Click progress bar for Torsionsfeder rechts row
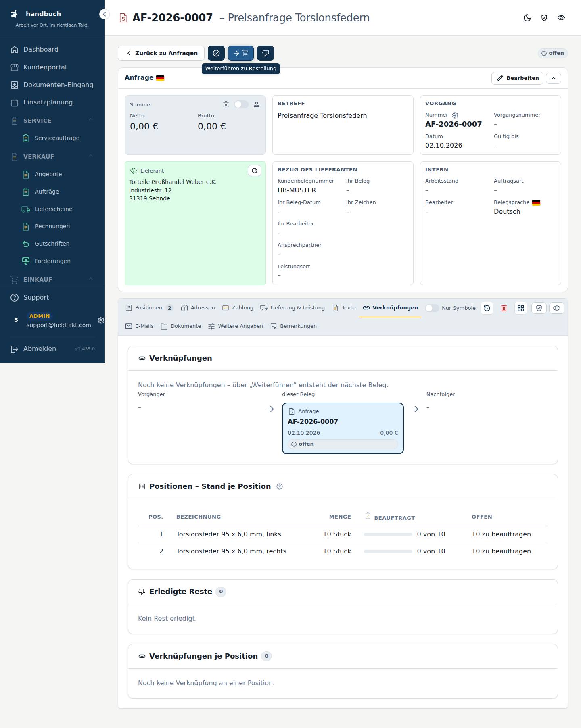 click(388, 551)
